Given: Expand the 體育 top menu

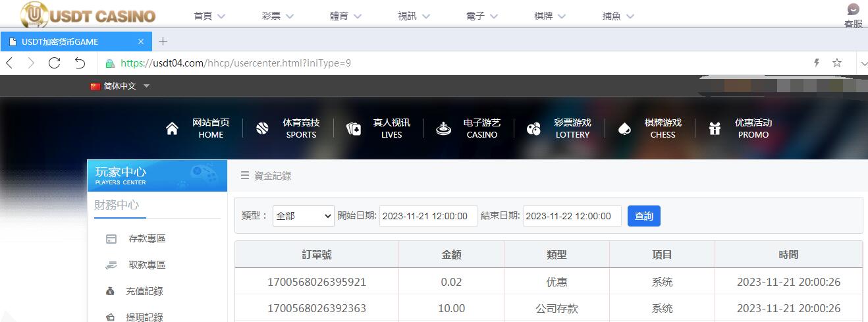Looking at the screenshot, I should pos(346,16).
